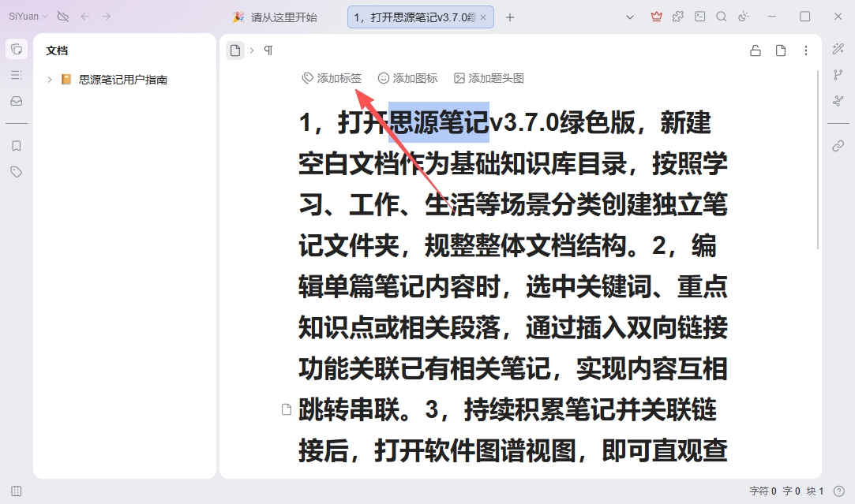This screenshot has width=855, height=504.
Task: Click the highlighted 思源笔记 title text
Action: (x=438, y=122)
